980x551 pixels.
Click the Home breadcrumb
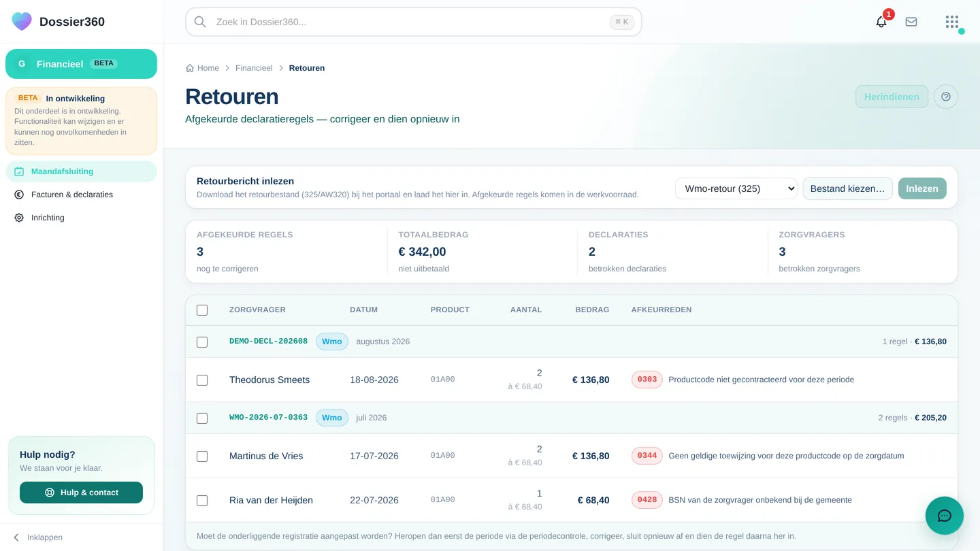click(x=202, y=68)
